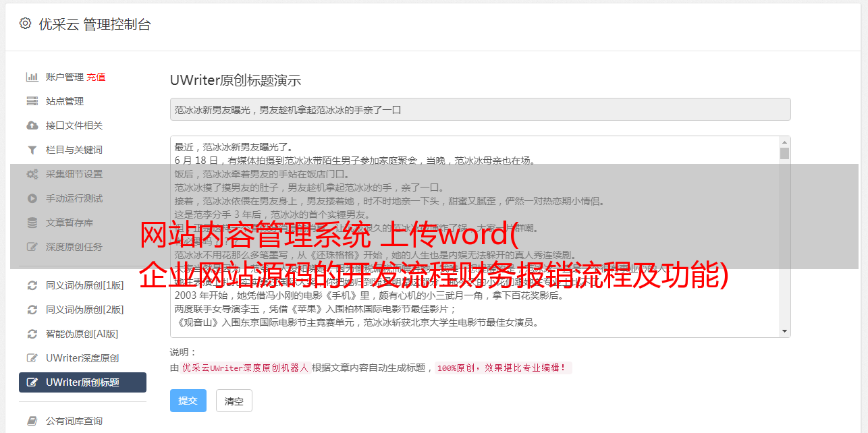
Task: Click the red 充值 recharge link
Action: 96,77
